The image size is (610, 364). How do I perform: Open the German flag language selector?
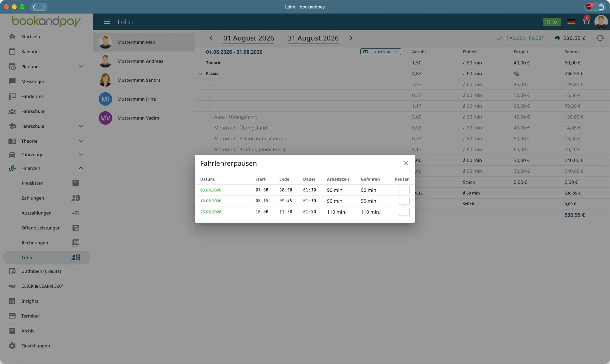pyautogui.click(x=571, y=22)
